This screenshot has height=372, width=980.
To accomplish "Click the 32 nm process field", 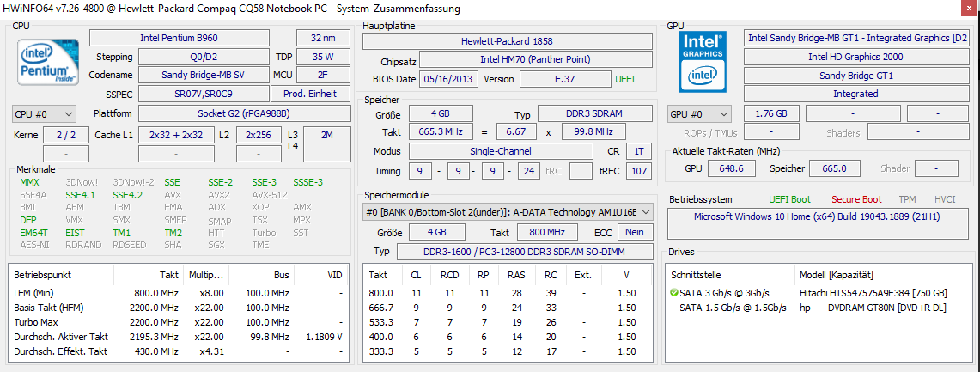I will point(322,38).
